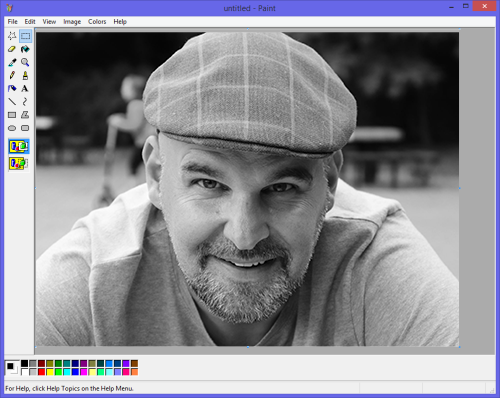Activate the Fill With Color bucket
500x398 pixels.
point(25,49)
